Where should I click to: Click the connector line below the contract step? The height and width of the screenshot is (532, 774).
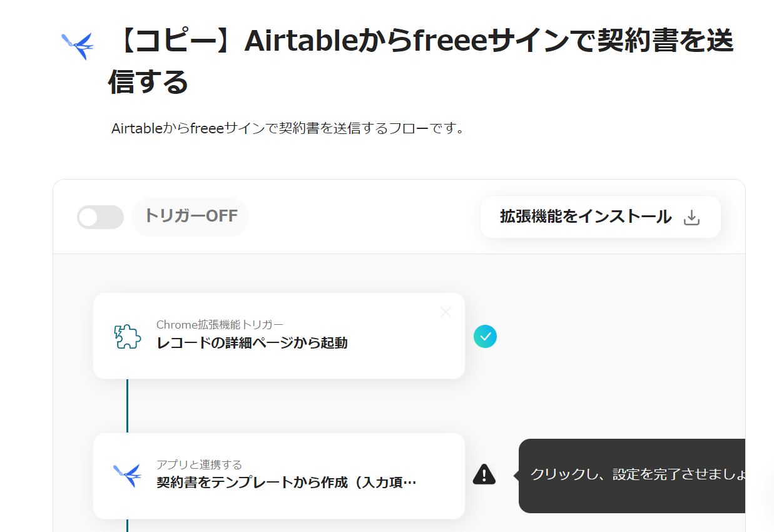click(x=127, y=525)
